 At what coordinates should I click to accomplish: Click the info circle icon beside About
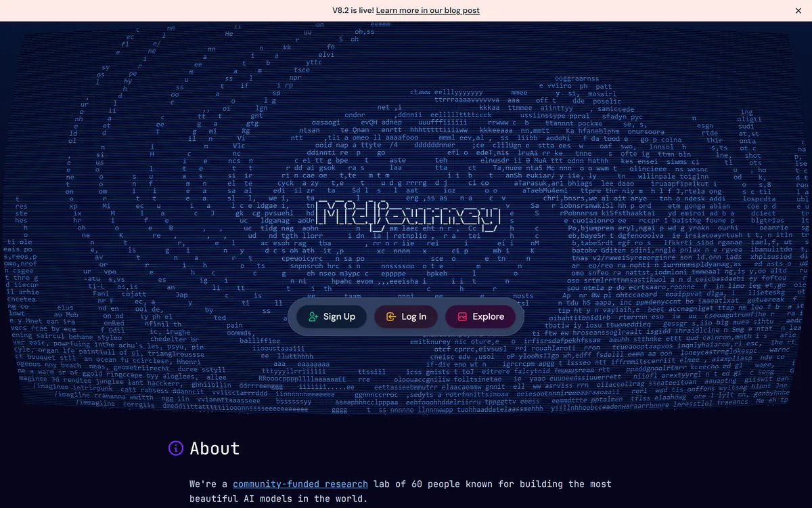[x=176, y=448]
